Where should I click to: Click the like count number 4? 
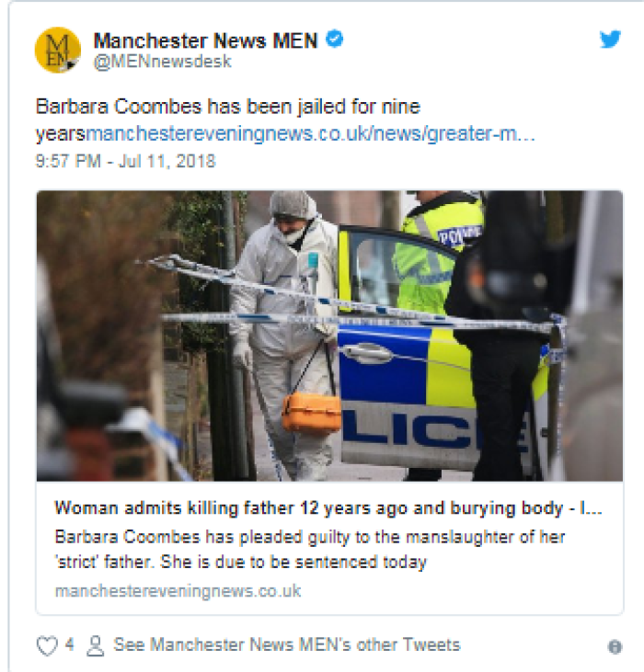69,644
